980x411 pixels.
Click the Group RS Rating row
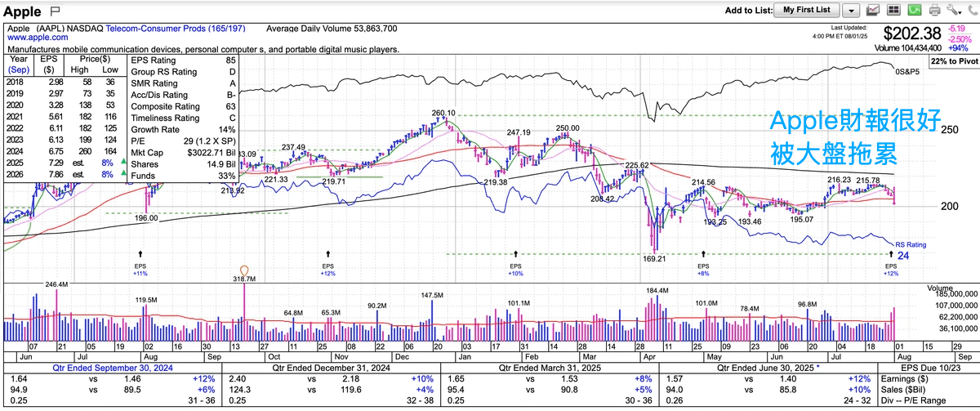pos(184,71)
